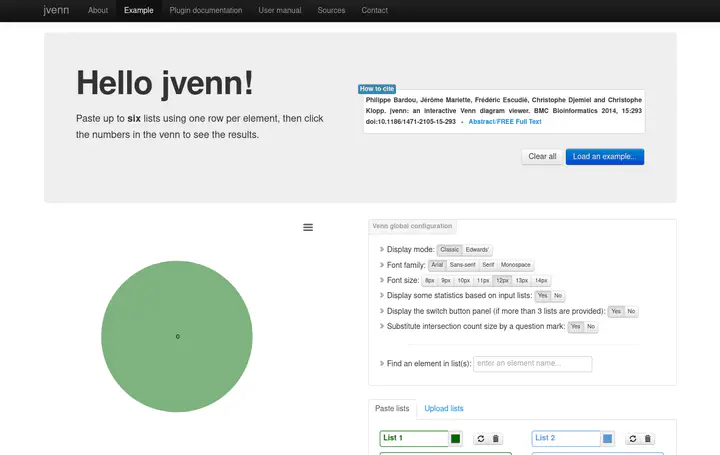Pick the green List 1 color swatch
720x455 pixels.
coord(456,438)
